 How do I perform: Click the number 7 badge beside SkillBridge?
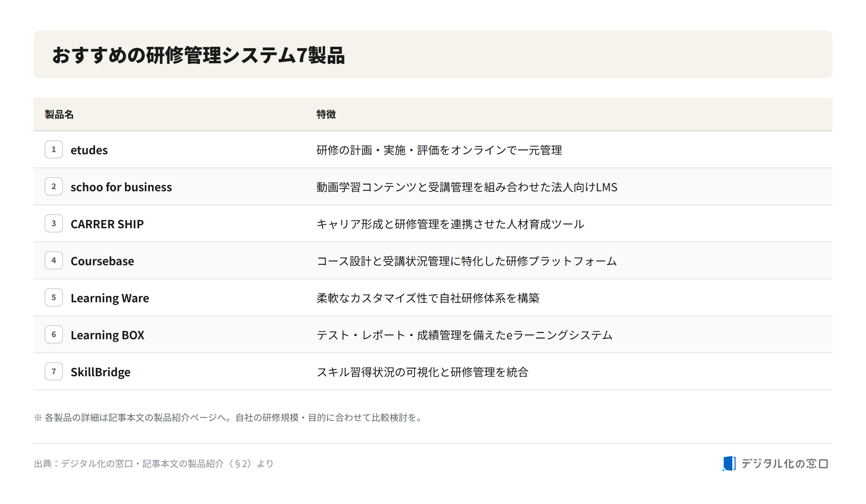[54, 371]
